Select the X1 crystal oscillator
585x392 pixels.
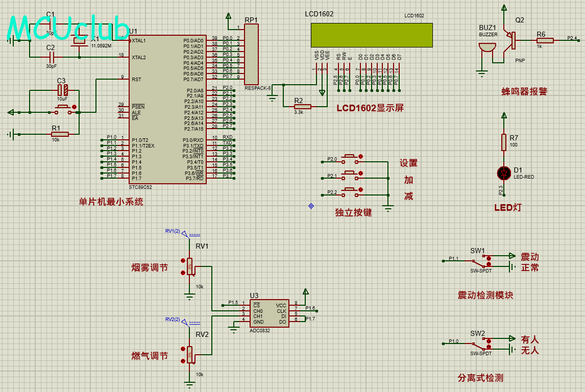point(79,45)
